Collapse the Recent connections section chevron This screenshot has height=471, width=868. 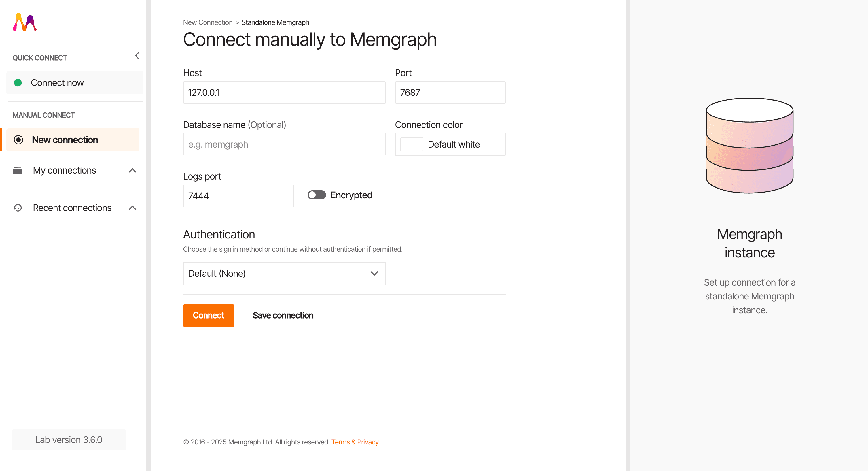pyautogui.click(x=132, y=208)
